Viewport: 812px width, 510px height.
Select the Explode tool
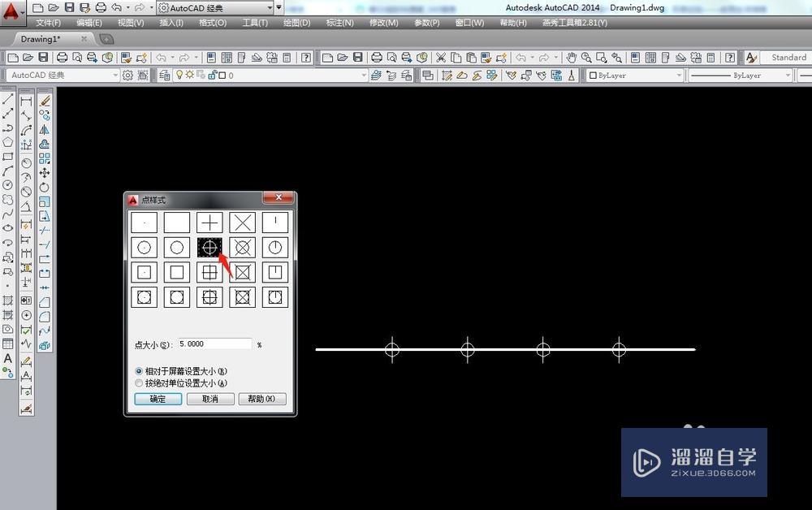point(45,345)
